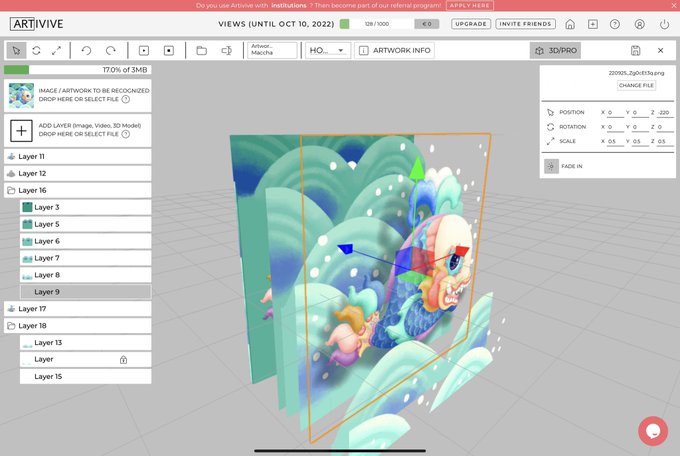Edit Scale Z value
The height and width of the screenshot is (456, 680).
point(665,141)
